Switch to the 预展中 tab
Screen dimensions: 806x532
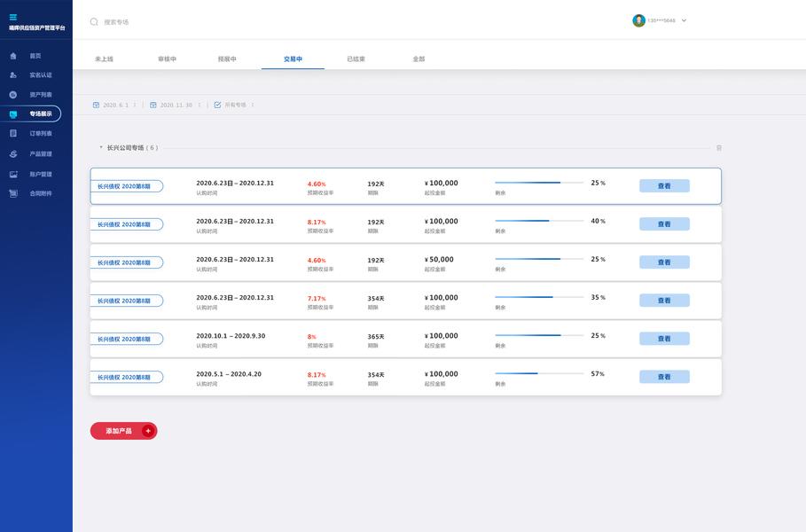click(x=227, y=59)
